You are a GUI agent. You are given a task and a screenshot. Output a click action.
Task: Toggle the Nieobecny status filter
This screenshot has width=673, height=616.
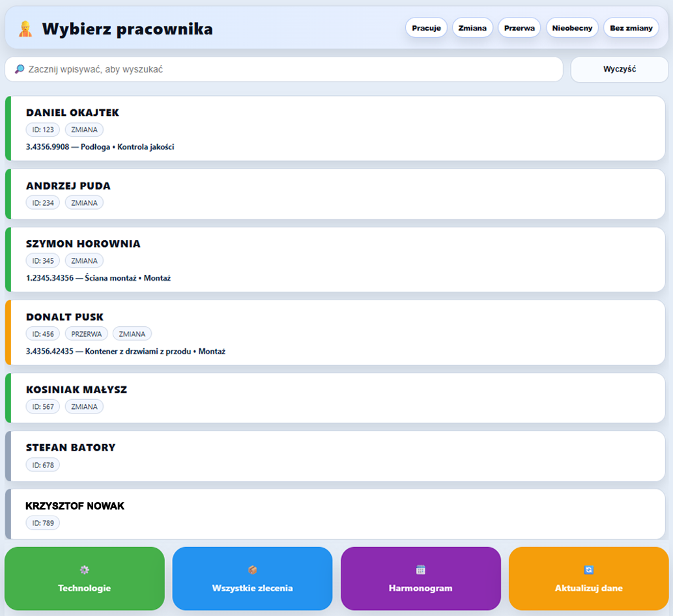pyautogui.click(x=572, y=27)
